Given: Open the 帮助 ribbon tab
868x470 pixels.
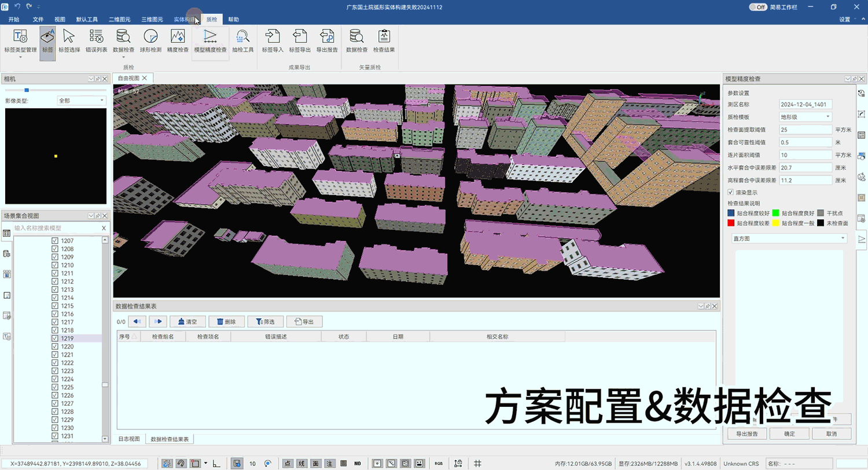Looking at the screenshot, I should (x=233, y=20).
